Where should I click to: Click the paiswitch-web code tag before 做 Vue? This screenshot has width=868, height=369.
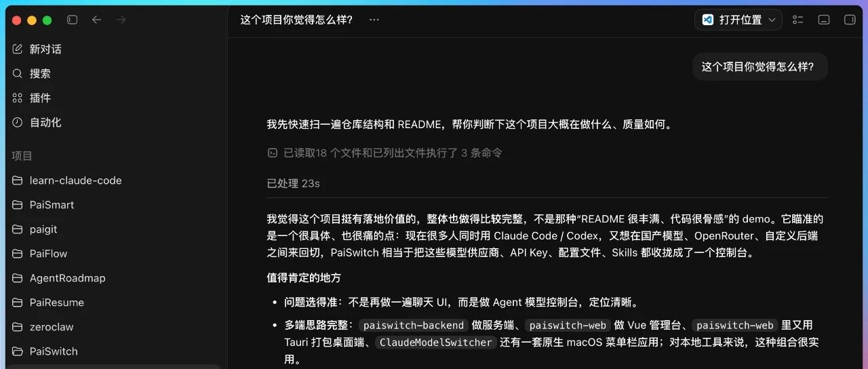click(x=568, y=326)
